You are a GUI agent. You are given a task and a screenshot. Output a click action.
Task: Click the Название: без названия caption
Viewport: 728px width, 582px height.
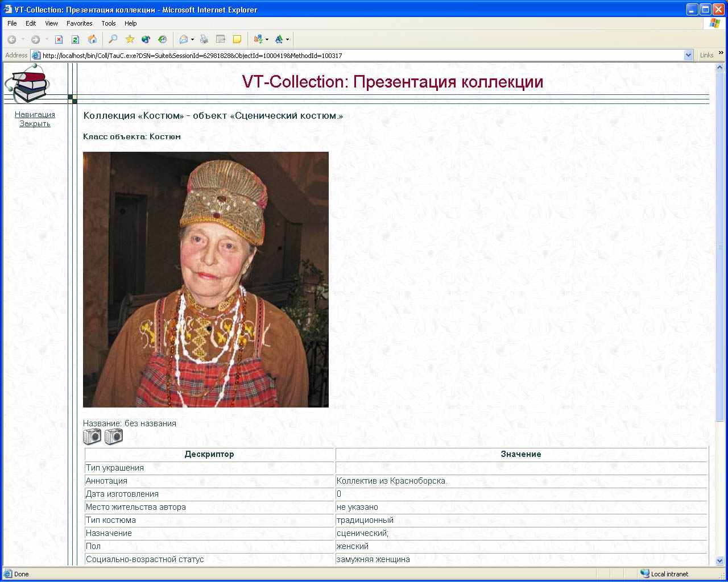[130, 423]
